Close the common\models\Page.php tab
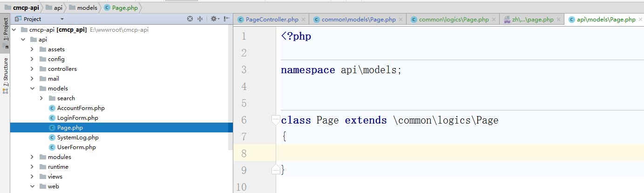The width and height of the screenshot is (644, 193). coord(401,20)
